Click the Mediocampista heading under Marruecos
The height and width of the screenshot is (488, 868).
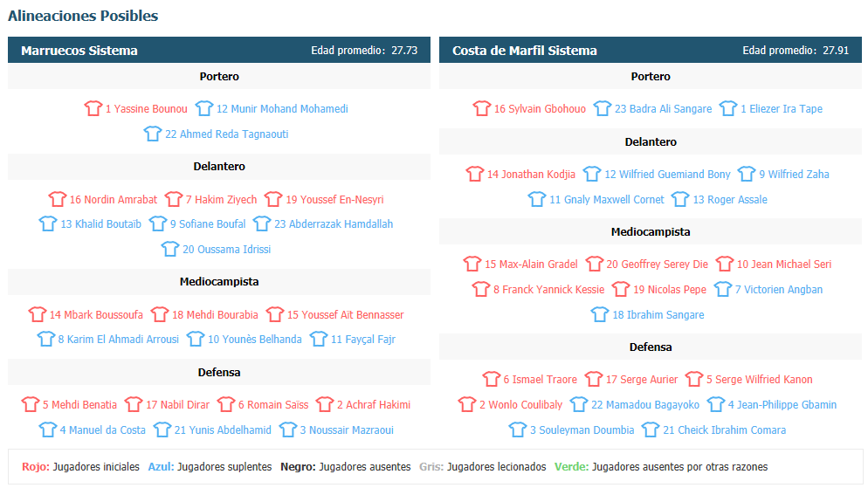click(219, 282)
